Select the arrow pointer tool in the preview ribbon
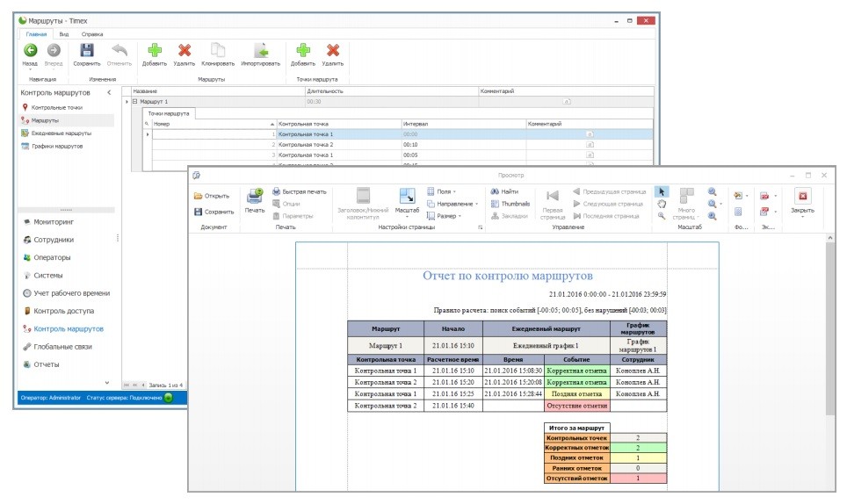 tap(660, 191)
